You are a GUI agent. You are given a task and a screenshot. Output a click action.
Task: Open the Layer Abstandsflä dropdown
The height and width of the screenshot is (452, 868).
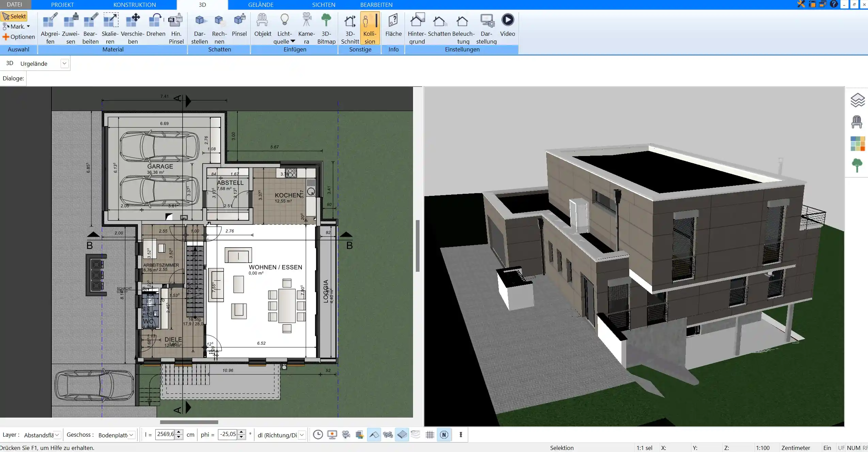point(57,435)
